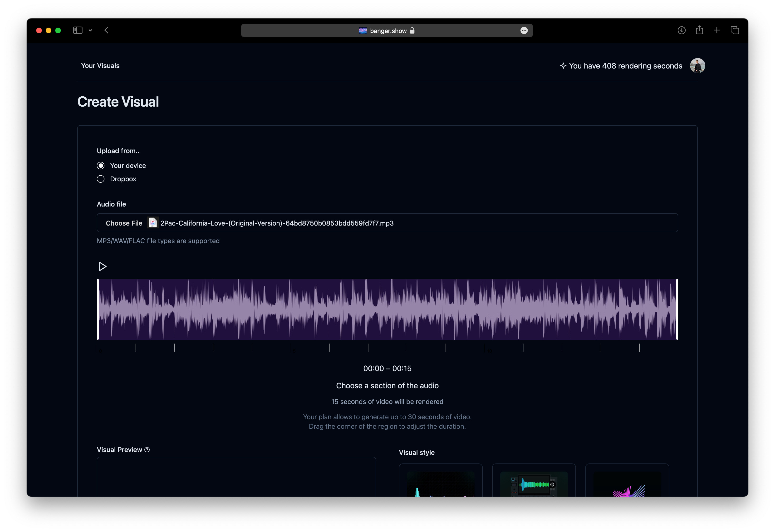Select the first visual style thumbnail
775x532 pixels.
tap(441, 480)
